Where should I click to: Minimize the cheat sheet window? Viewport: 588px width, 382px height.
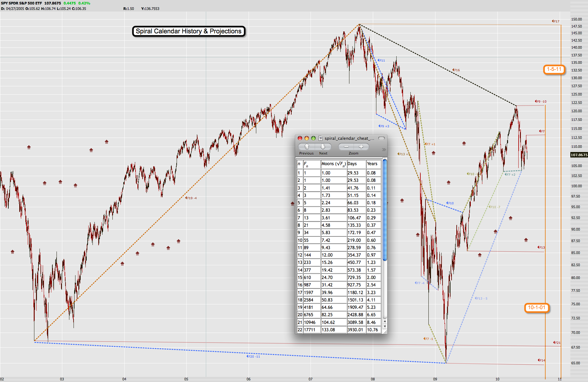point(307,138)
